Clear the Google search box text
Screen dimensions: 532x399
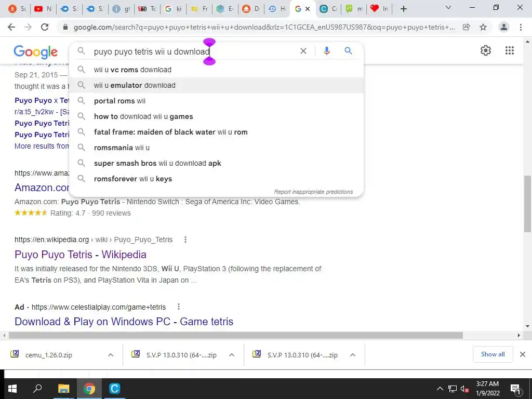303,51
